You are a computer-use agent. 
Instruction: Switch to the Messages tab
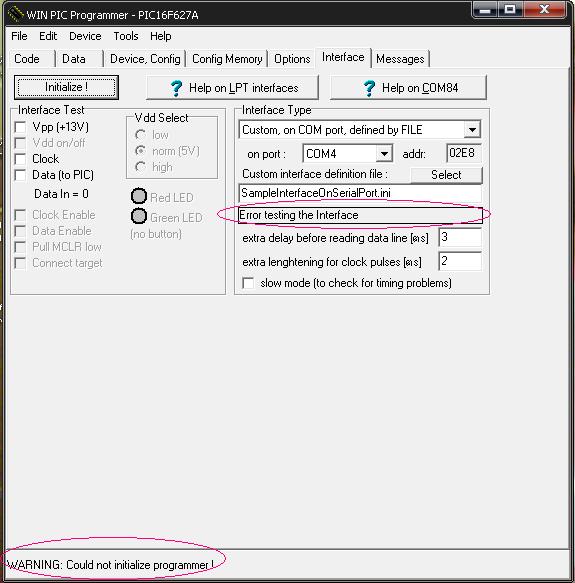coord(400,59)
